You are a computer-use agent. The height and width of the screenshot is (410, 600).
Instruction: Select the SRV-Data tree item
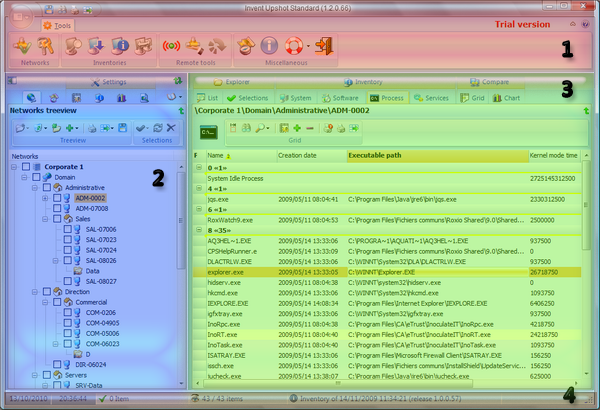(x=88, y=385)
